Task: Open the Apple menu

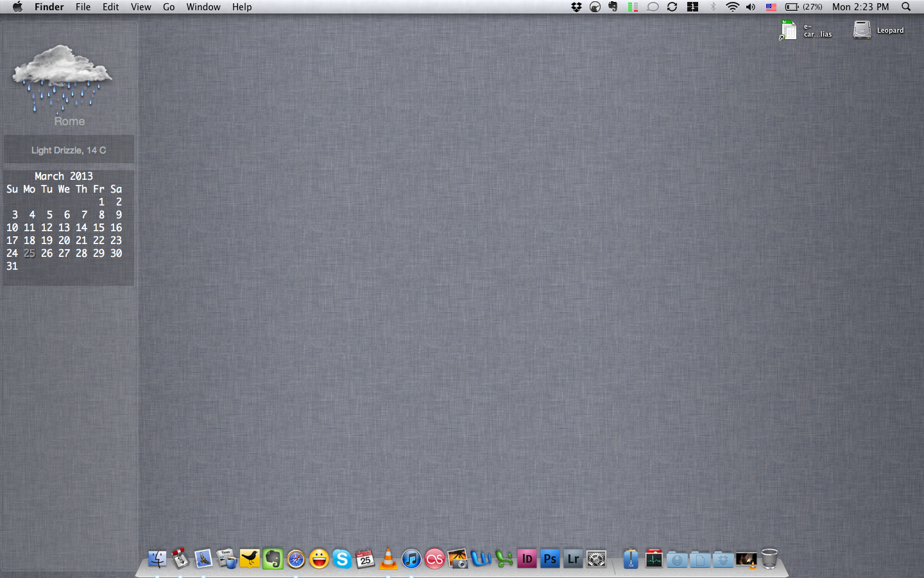Action: [x=17, y=7]
